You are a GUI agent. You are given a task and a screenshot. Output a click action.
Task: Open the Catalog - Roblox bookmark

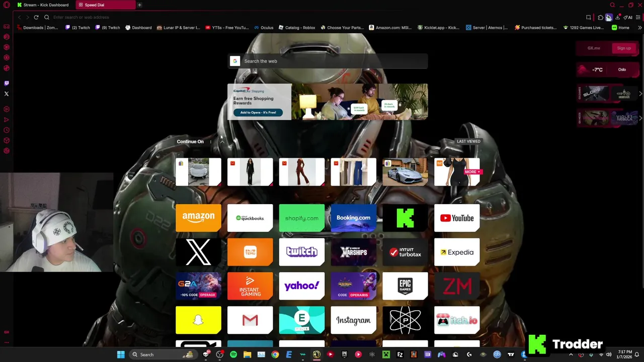[x=296, y=28]
